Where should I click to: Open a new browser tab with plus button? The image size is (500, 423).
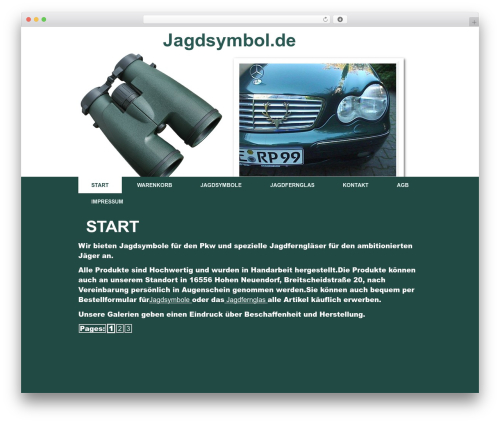click(x=474, y=22)
